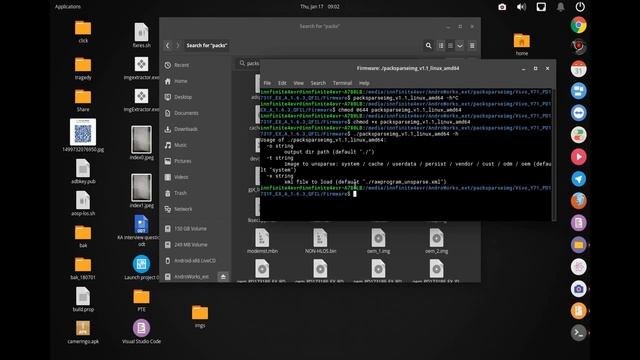Screen dimensions: 640x360
Task: Select the 'imgs' folder on the desktop
Action: [x=200, y=316]
